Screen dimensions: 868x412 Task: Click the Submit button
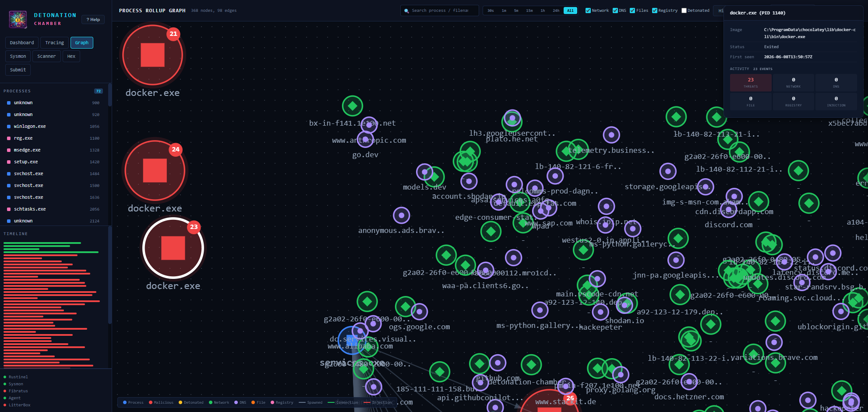pos(18,70)
